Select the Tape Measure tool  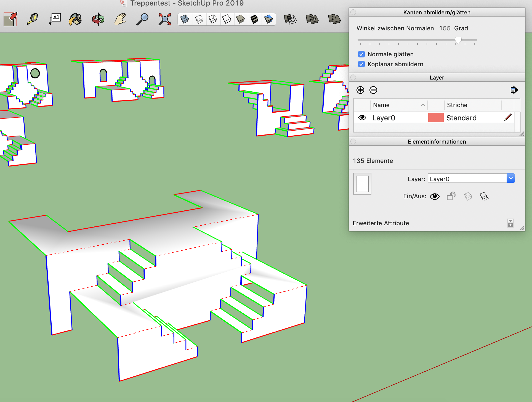[x=32, y=19]
